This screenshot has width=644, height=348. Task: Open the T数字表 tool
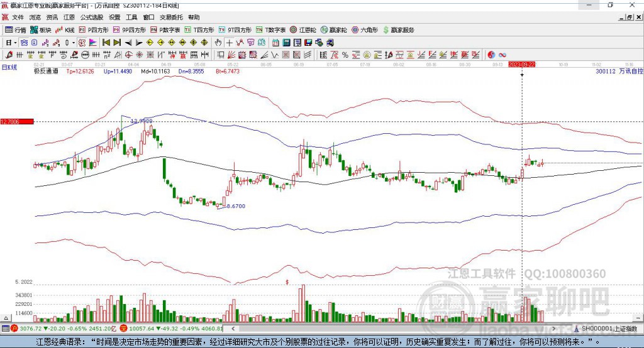270,30
